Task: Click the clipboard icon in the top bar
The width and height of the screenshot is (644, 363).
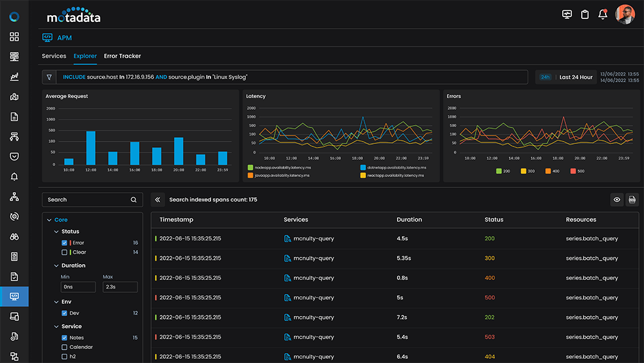Action: 585,14
